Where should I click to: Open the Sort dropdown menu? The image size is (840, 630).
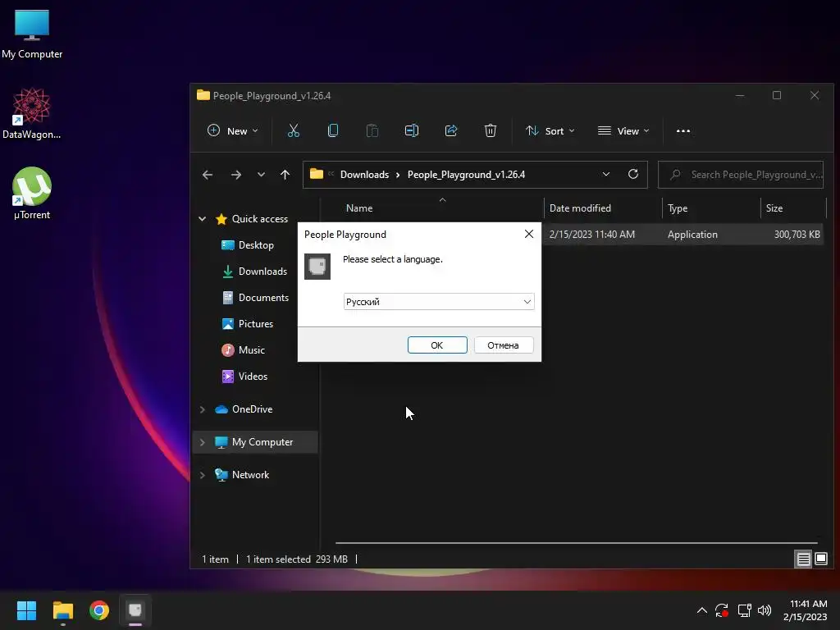[x=550, y=130]
